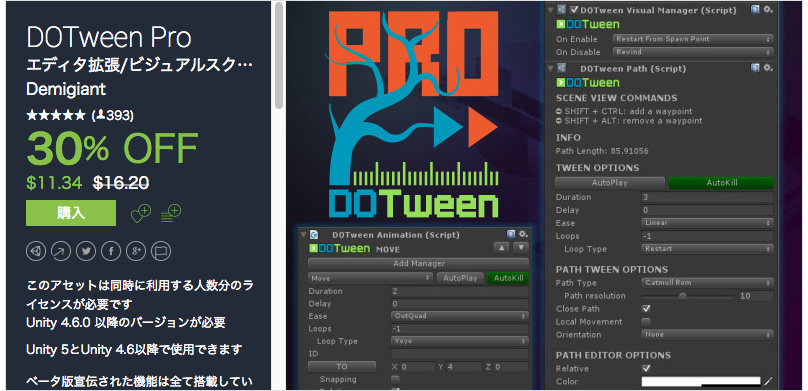Click the エディタ拡張/ビジュアルスク category link

140,65
